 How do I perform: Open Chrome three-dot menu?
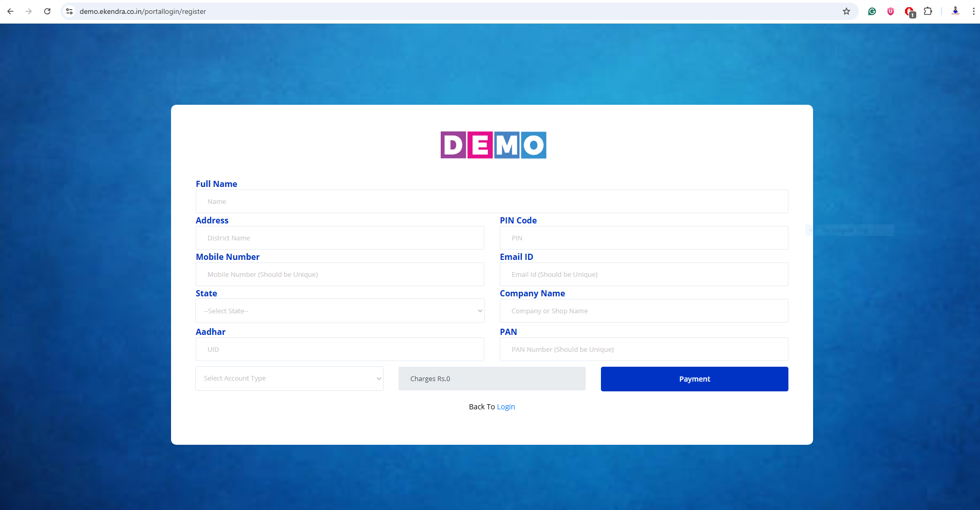click(x=973, y=11)
